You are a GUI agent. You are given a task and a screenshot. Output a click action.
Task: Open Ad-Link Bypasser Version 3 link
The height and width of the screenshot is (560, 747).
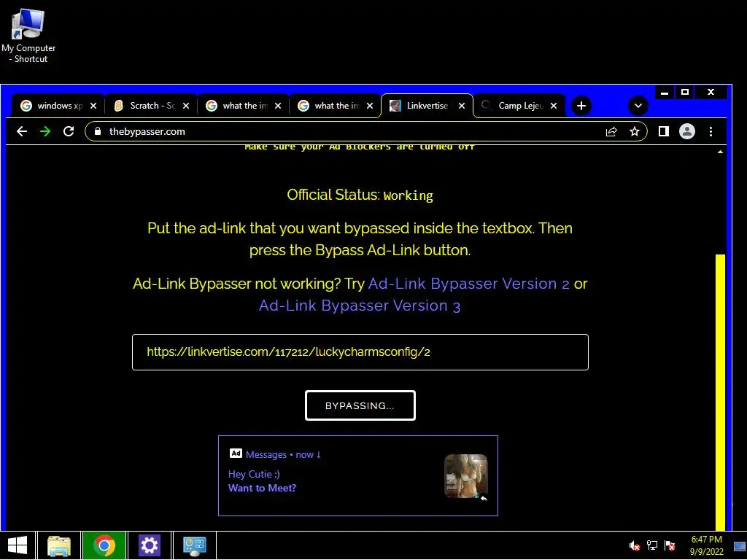pyautogui.click(x=360, y=306)
